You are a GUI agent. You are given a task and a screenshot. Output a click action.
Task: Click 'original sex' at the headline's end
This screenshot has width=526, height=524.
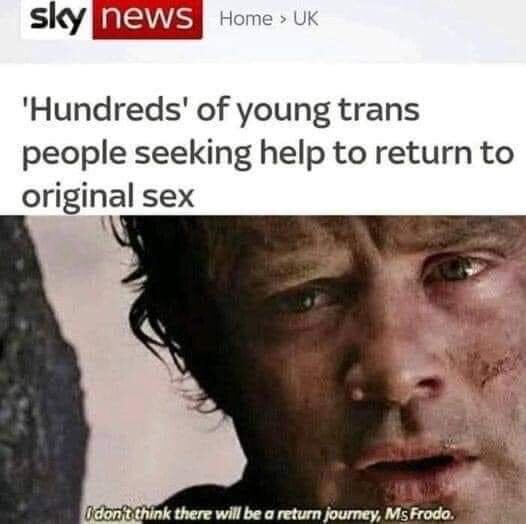click(x=108, y=196)
